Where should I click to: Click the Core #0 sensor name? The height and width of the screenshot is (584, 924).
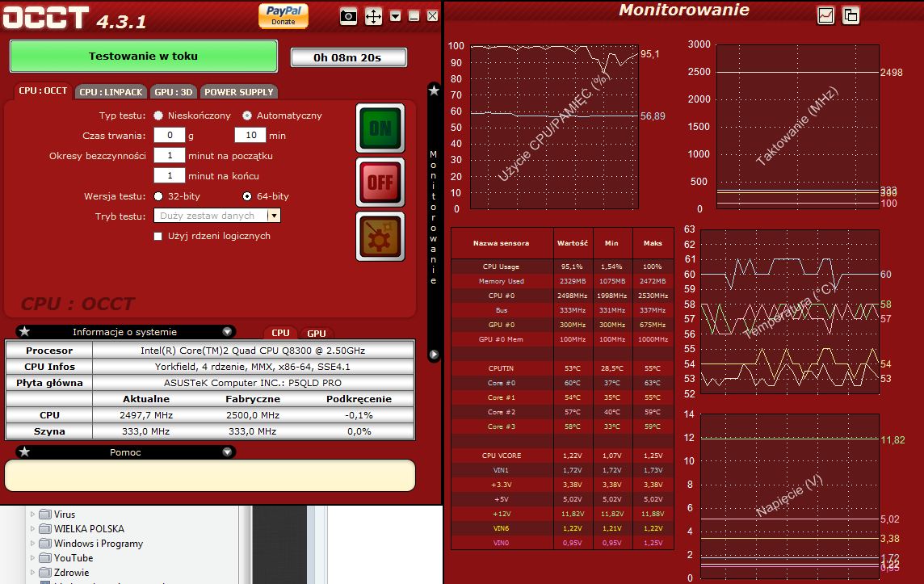501,383
